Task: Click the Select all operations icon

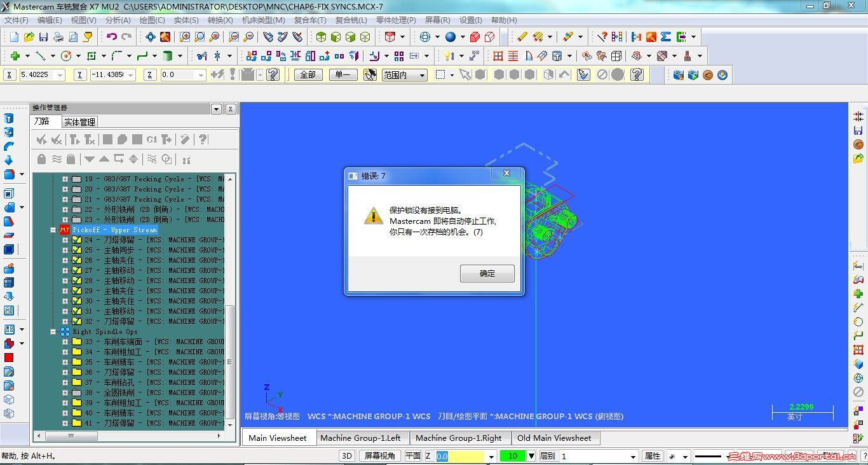Action: pyautogui.click(x=41, y=139)
